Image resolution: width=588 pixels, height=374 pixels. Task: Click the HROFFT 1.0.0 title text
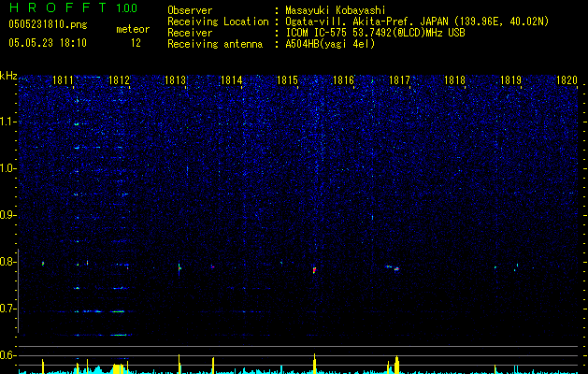point(73,7)
